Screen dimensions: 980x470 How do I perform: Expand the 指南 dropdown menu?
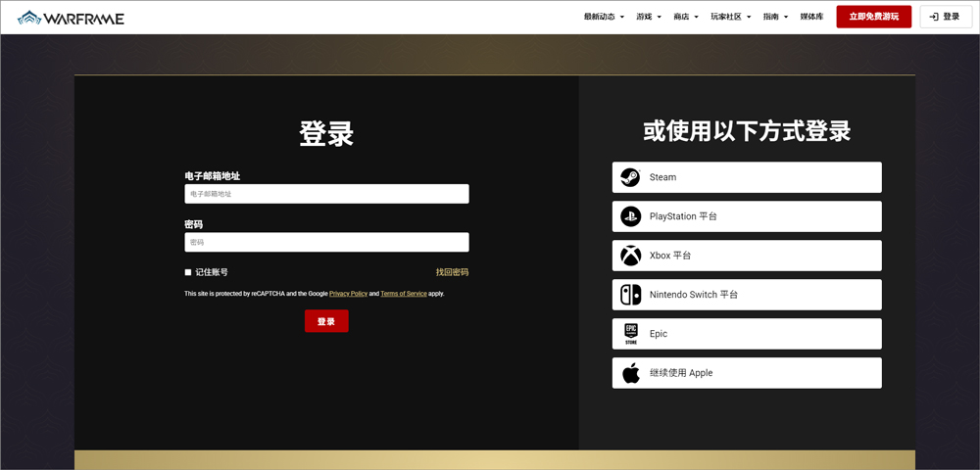(775, 17)
